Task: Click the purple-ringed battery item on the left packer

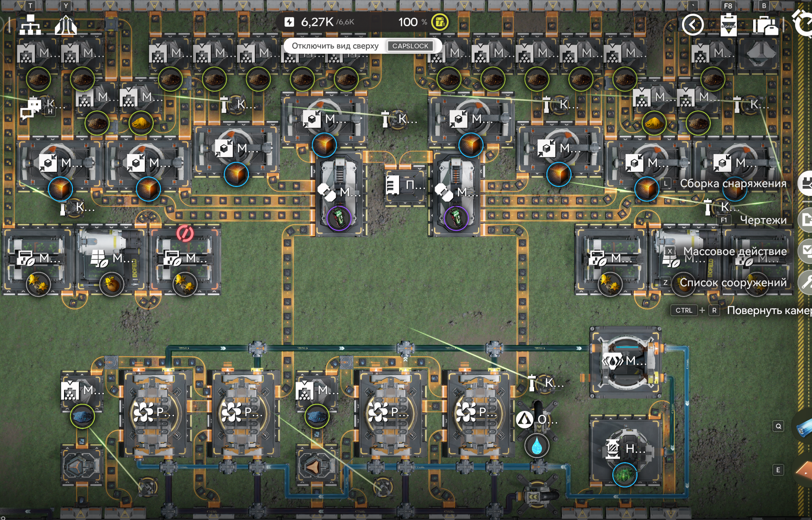Action: pyautogui.click(x=339, y=218)
